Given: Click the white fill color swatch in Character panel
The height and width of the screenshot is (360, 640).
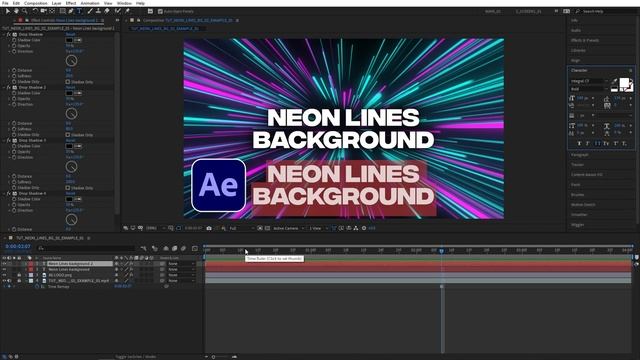Looking at the screenshot, I should (x=624, y=83).
